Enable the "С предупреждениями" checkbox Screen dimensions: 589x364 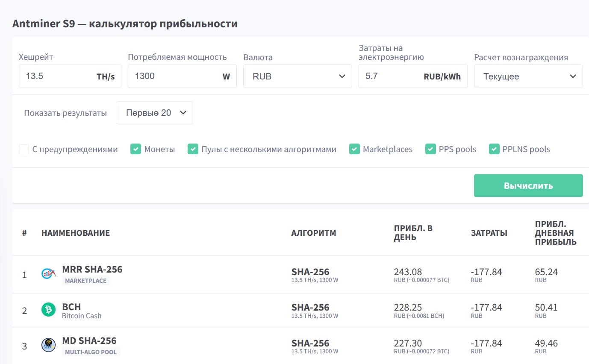pos(24,149)
